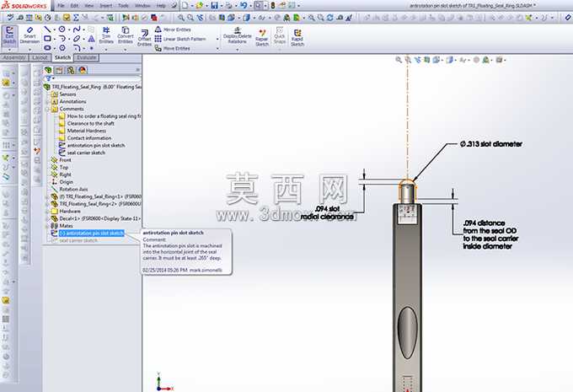
Task: Open the Help menu
Action: [161, 6]
